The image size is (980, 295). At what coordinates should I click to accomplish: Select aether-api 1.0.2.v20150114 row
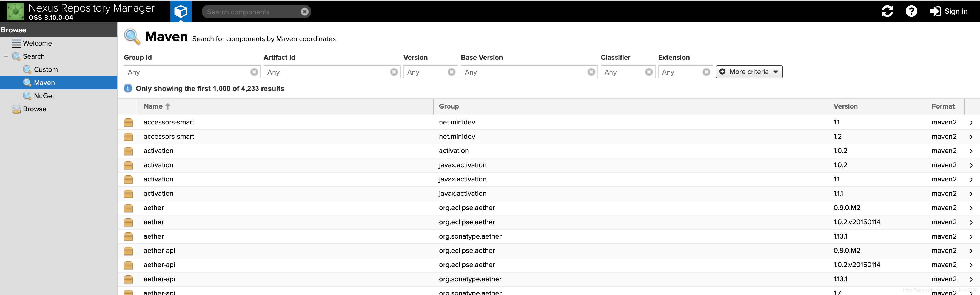point(549,265)
